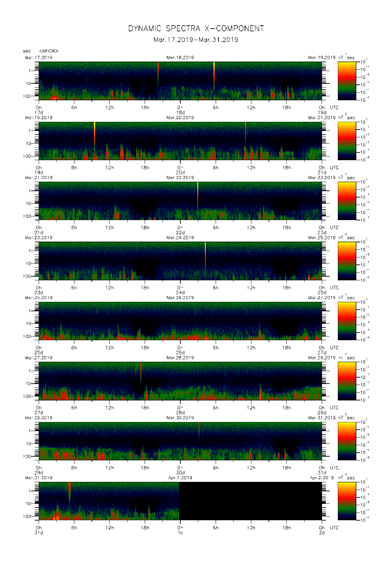Click the yellow spike near 9h on Mar.19

95,136
